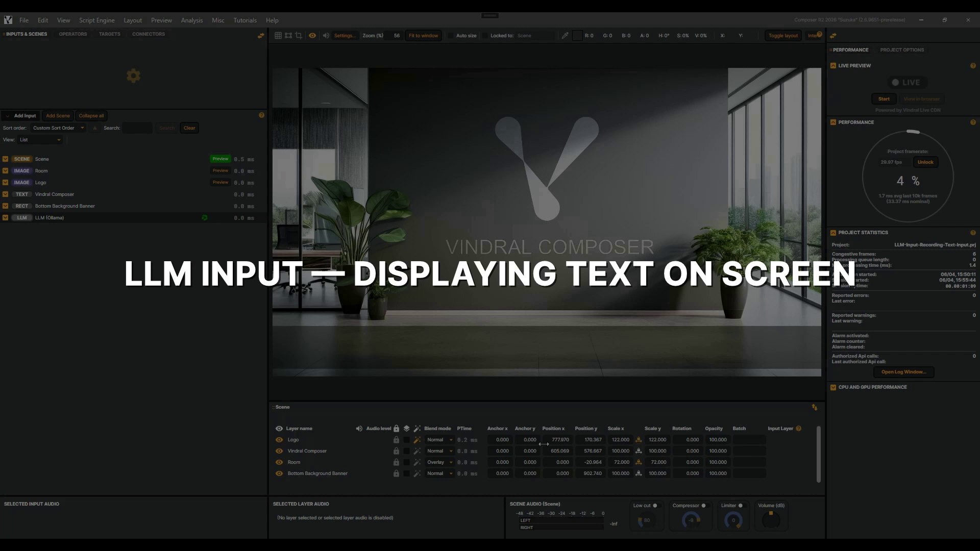This screenshot has height=551, width=980.
Task: Open Bottom Background Banner blend mode dropdown
Action: click(439, 473)
